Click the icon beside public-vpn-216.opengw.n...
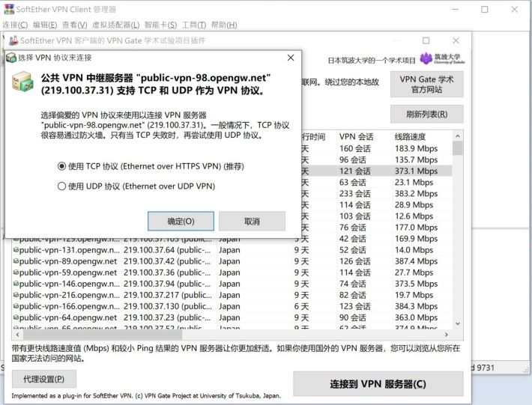The height and width of the screenshot is (405, 532). tap(16, 295)
